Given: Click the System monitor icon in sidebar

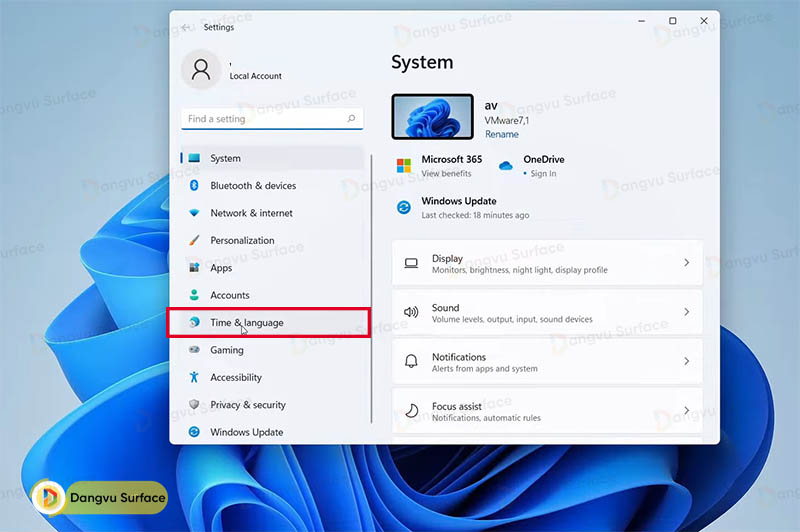Looking at the screenshot, I should pyautogui.click(x=194, y=158).
